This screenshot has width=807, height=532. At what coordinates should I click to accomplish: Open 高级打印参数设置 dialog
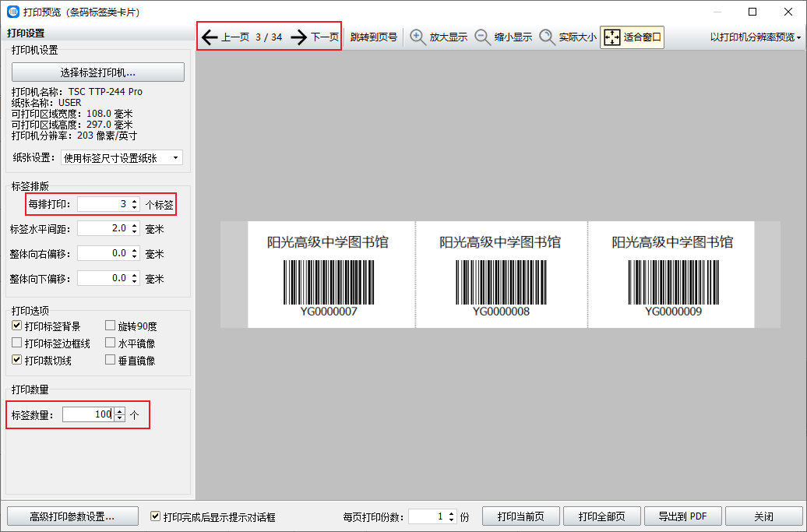pyautogui.click(x=72, y=516)
